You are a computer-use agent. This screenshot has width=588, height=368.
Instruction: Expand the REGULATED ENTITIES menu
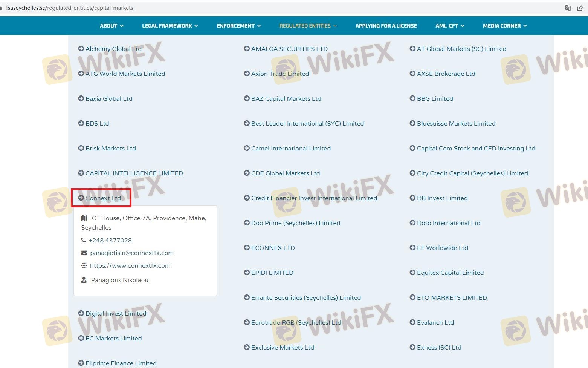pos(308,26)
